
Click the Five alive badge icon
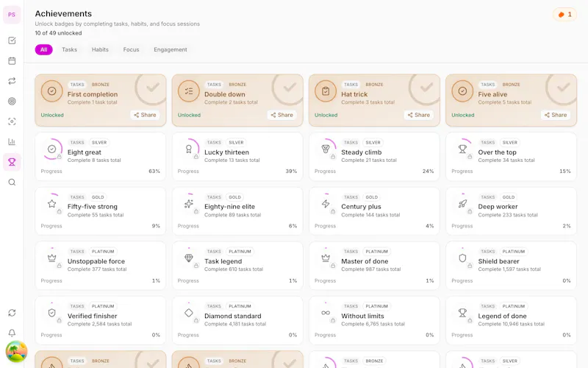click(462, 91)
